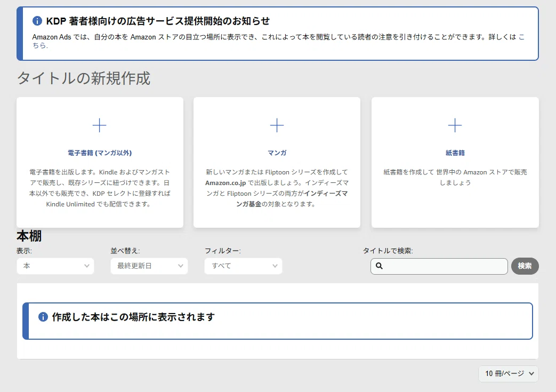Click the 表示 label
Screen dimensions: 556x392
24,251
